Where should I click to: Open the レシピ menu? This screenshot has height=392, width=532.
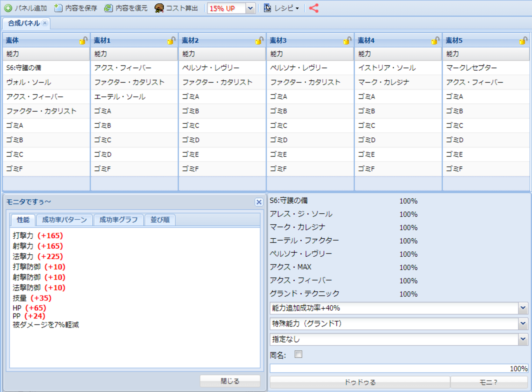[x=282, y=8]
